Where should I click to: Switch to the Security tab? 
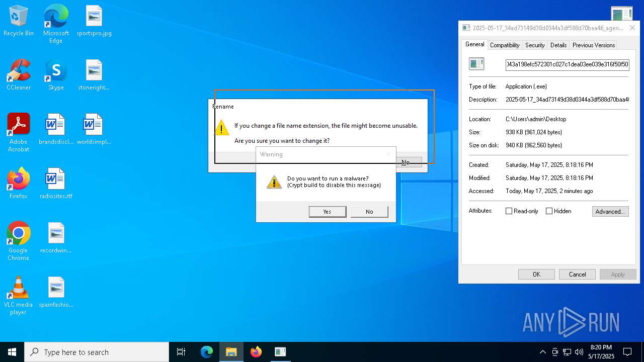535,45
